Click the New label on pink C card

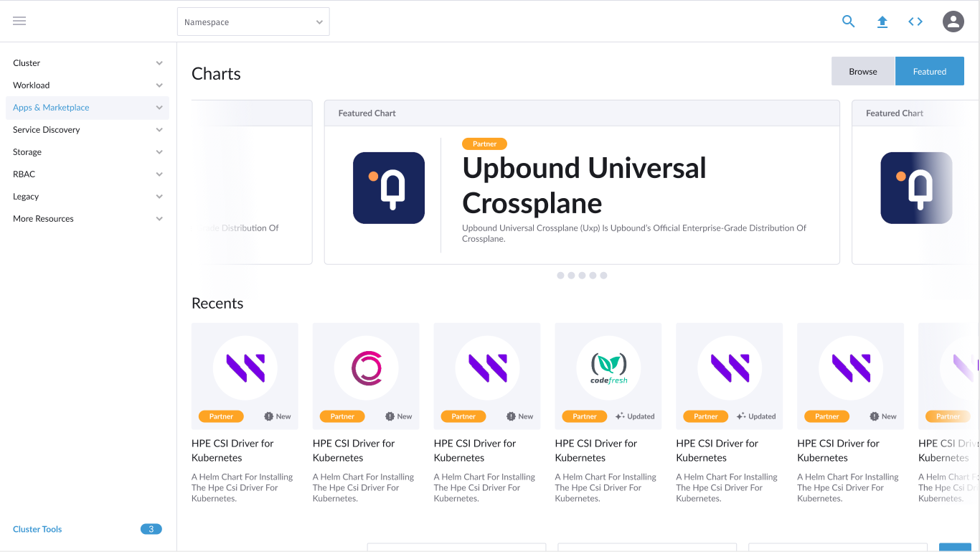[399, 416]
